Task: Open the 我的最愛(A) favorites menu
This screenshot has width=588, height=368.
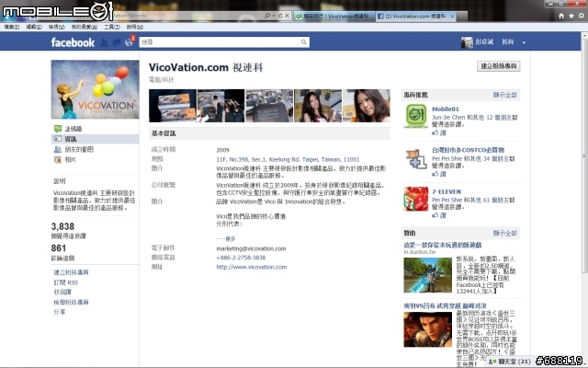Action: coord(85,27)
